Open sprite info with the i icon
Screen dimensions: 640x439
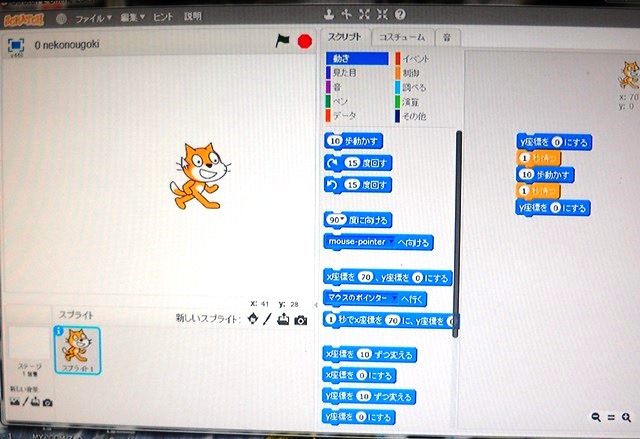pos(59,331)
